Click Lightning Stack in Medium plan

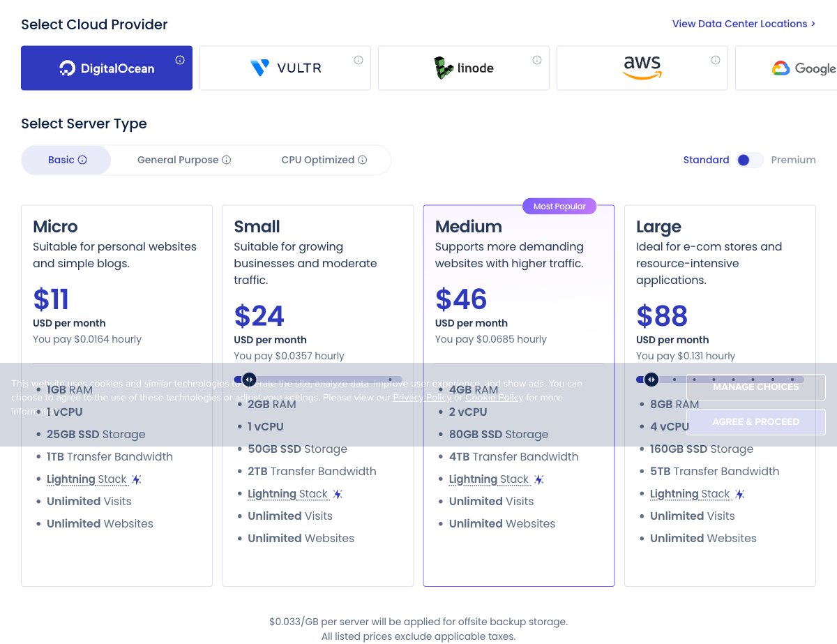(489, 479)
